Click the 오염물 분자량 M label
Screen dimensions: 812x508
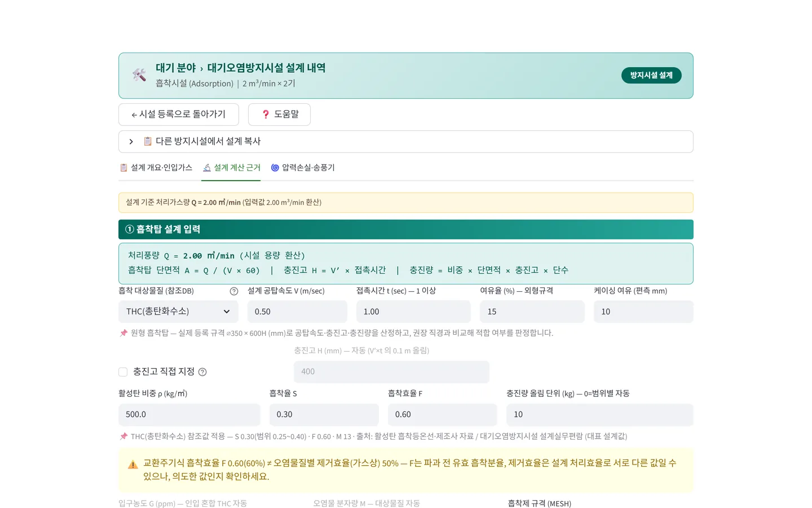(x=367, y=503)
